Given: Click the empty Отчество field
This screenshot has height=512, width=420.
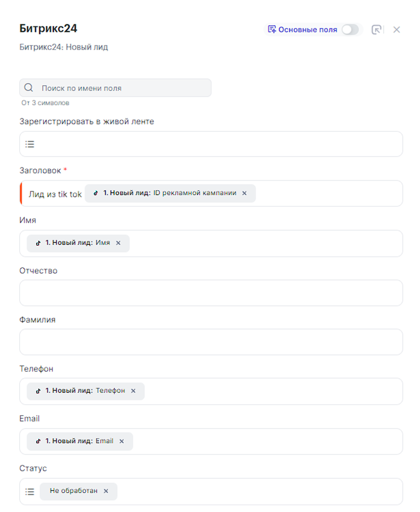Looking at the screenshot, I should [x=211, y=293].
